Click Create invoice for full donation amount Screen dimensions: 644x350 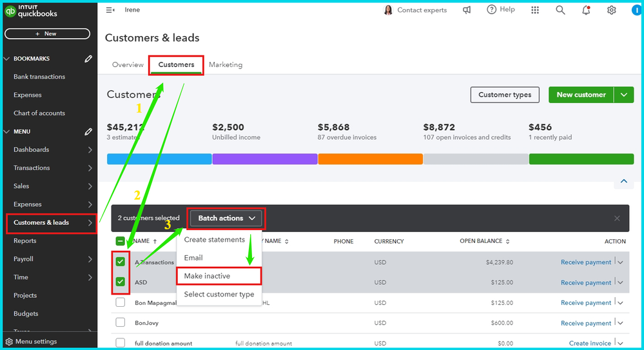(590, 343)
